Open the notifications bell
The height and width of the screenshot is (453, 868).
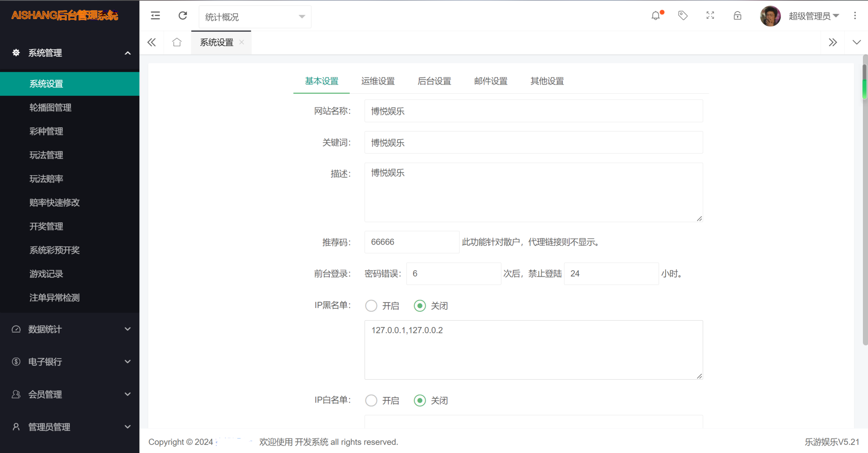coord(656,16)
